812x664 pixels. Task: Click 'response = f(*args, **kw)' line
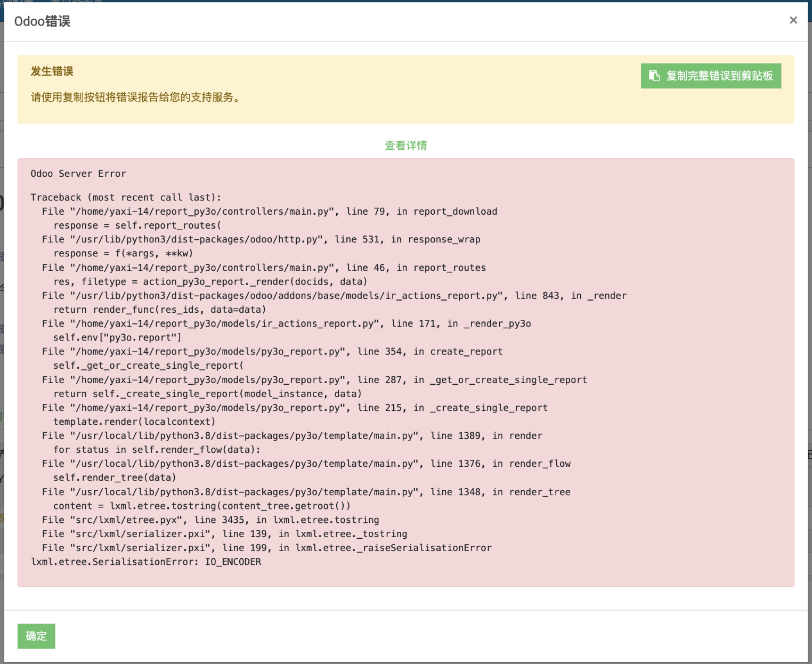(x=123, y=253)
